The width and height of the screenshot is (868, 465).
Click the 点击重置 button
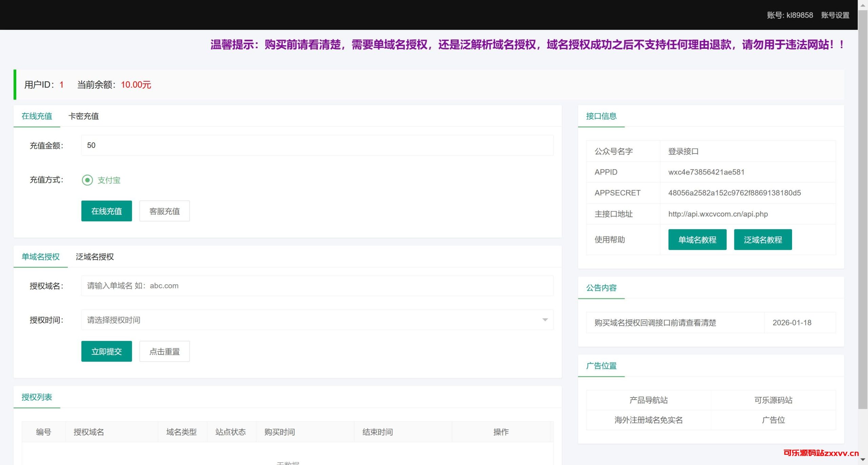pos(164,351)
